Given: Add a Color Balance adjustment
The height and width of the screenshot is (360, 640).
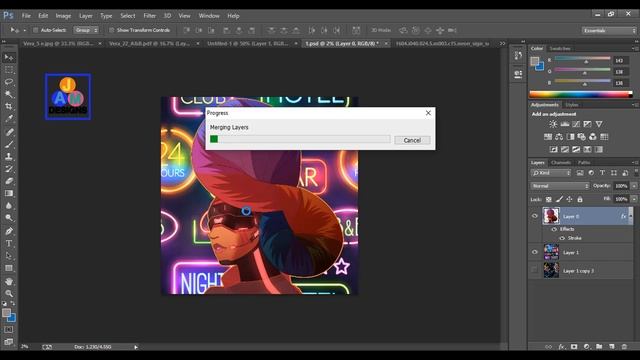Looking at the screenshot, I should (559, 137).
